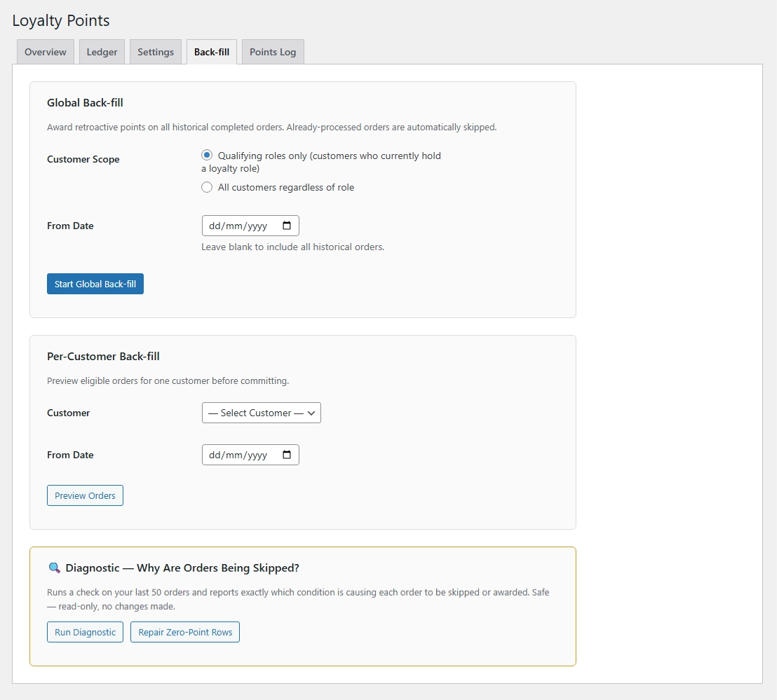Screen dimensions: 779x700
Task: Expand the Select Customer dropdown
Action: click(261, 413)
